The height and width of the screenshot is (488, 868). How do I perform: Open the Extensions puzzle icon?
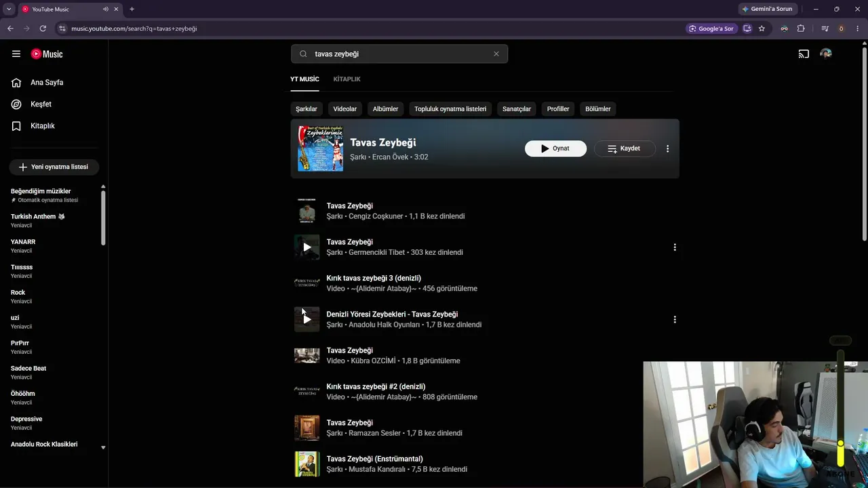pos(801,28)
